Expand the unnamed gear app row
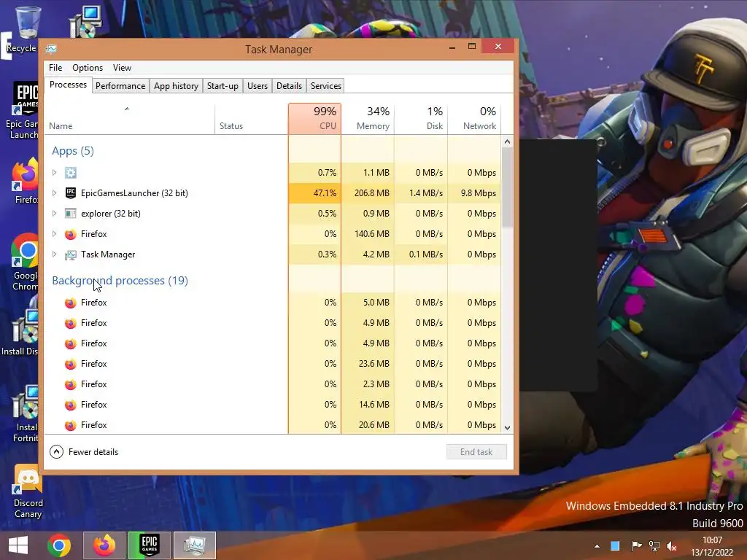The width and height of the screenshot is (747, 560). [x=54, y=172]
